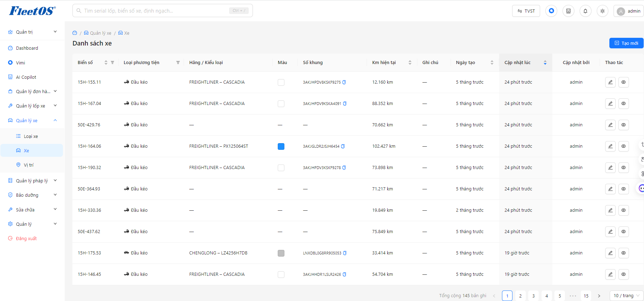Click the Tạo mới button
This screenshot has width=644, height=301.
pyautogui.click(x=627, y=43)
